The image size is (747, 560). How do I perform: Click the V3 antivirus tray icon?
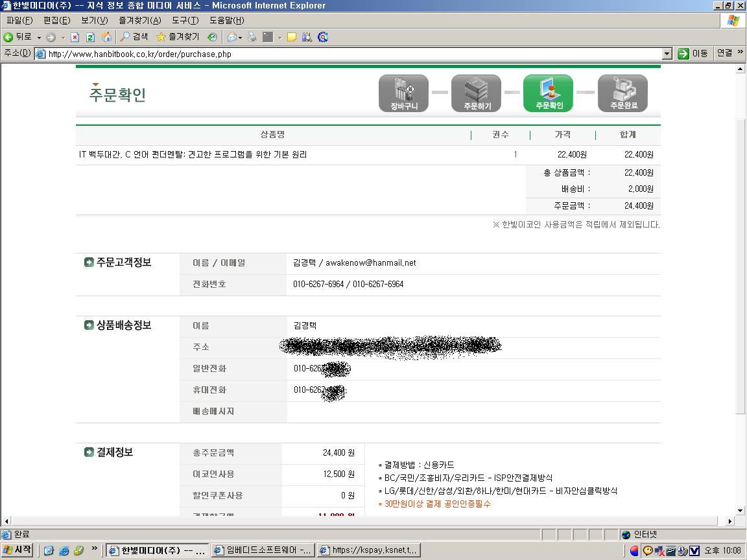(x=694, y=551)
